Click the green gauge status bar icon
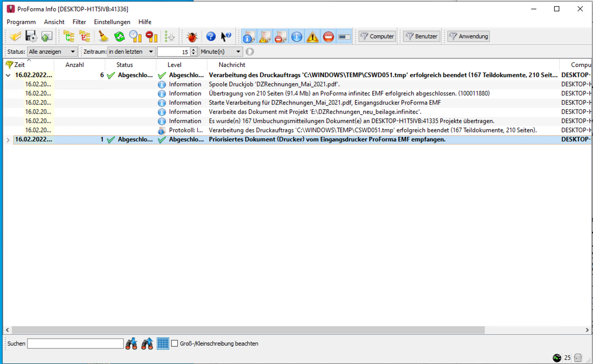Screen dimensions: 593x364 click(557, 357)
